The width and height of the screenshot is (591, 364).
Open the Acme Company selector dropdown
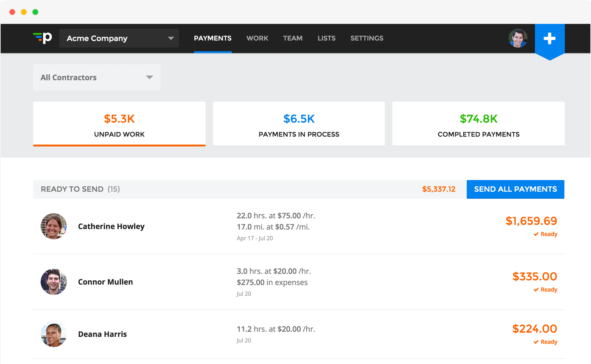119,38
